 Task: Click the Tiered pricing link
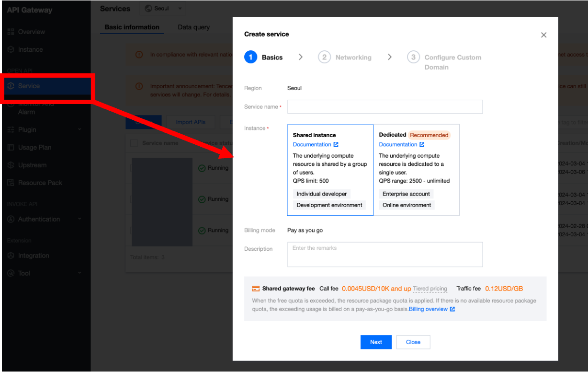click(x=430, y=289)
